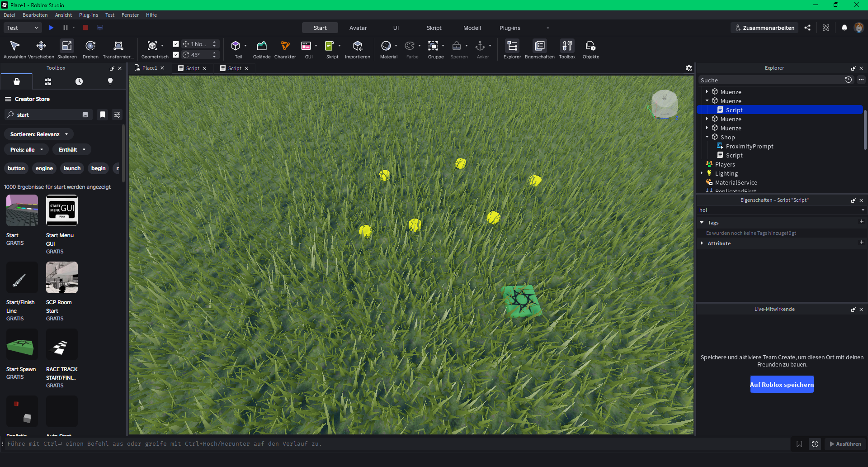Screen dimensions: 868x467
Task: Choose the Drehen rotate tool
Action: pyautogui.click(x=90, y=49)
